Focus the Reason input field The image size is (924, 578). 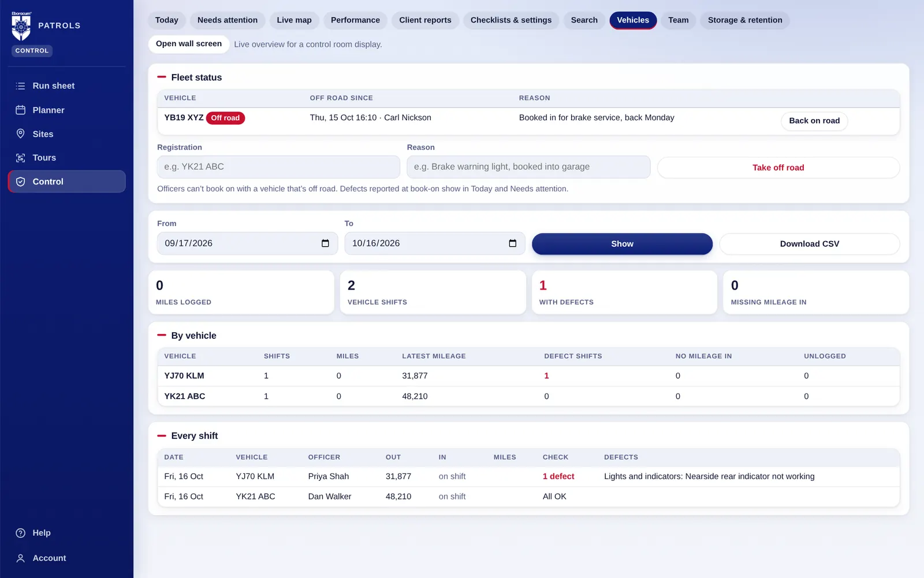point(528,167)
